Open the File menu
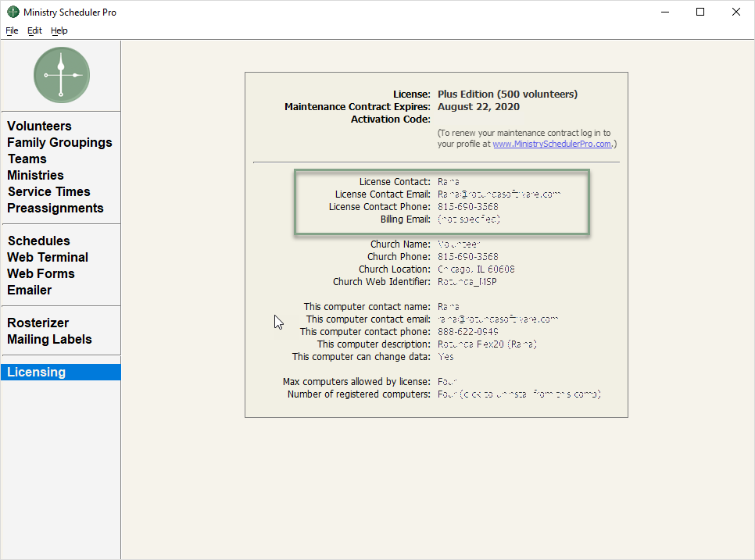Screen dimensions: 755x560 click(x=12, y=30)
